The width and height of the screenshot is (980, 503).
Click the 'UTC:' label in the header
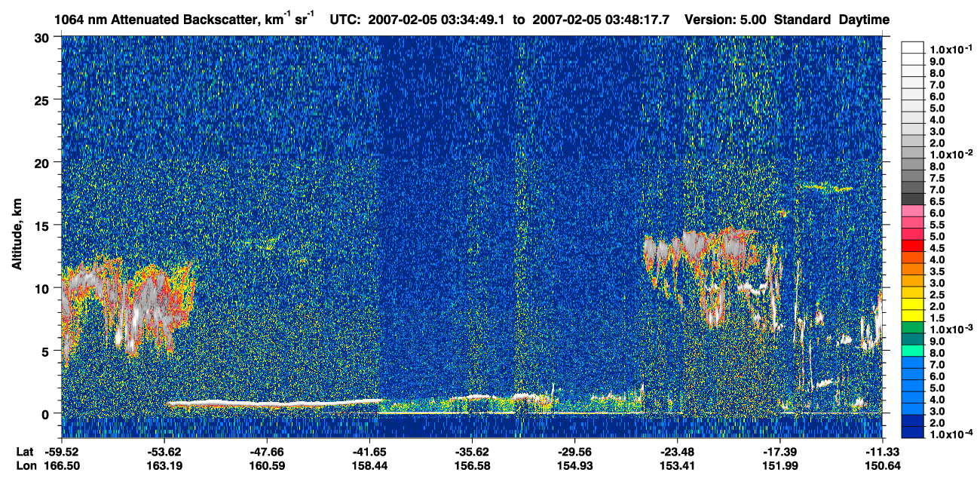(345, 20)
